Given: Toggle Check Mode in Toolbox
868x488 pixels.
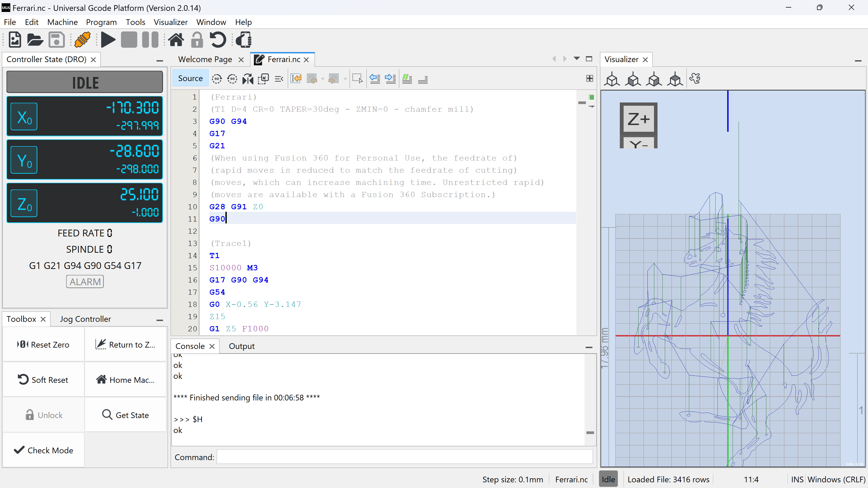Looking at the screenshot, I should click(x=43, y=450).
